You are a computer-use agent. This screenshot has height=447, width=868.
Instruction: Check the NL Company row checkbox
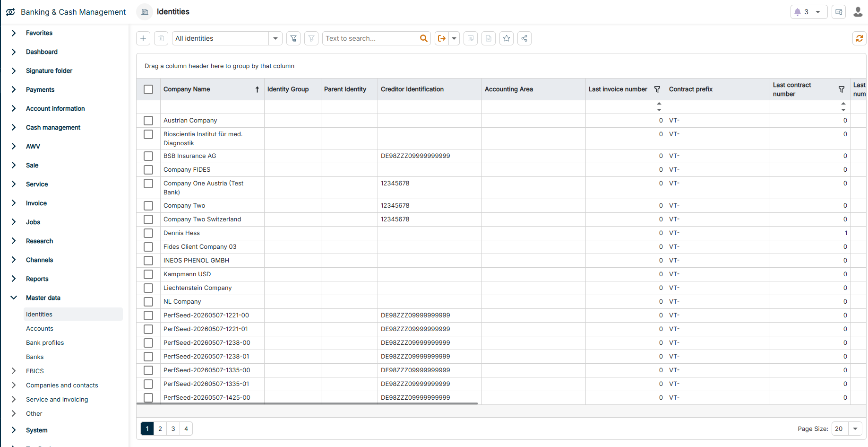click(x=148, y=302)
